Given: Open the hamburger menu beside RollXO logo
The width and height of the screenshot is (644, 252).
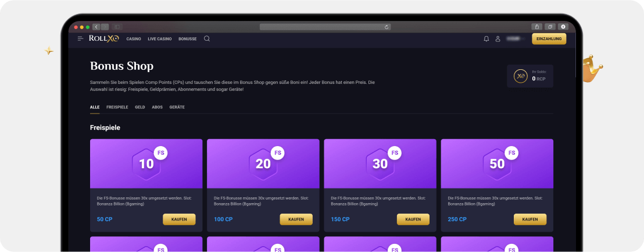Looking at the screenshot, I should pos(80,39).
